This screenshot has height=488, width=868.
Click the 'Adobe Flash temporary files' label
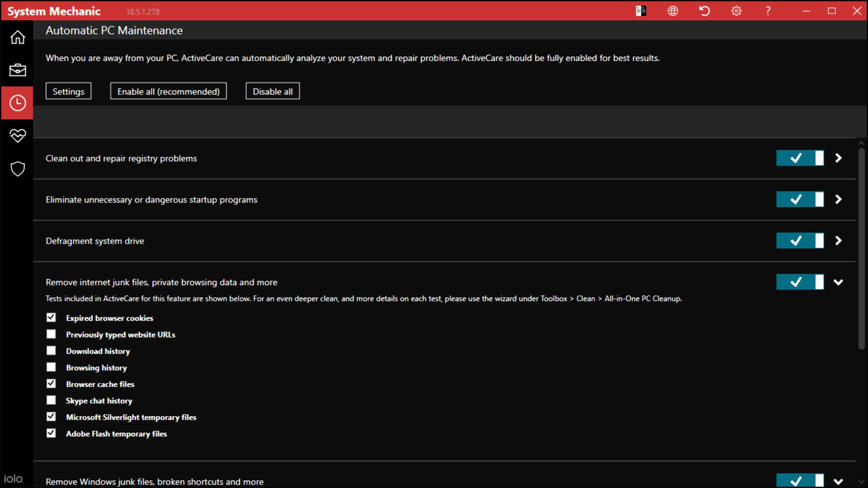pos(116,434)
